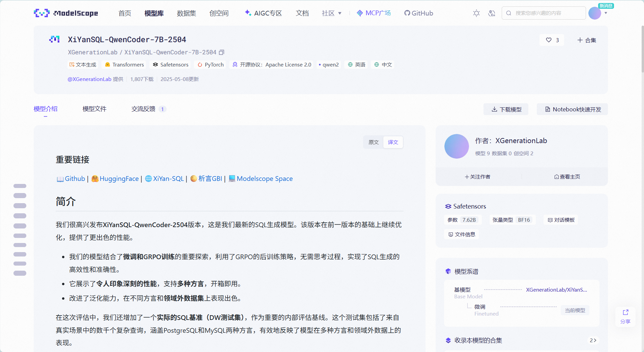Click 关注作者 to follow author
Viewport: 644px width, 352px height.
point(477,177)
